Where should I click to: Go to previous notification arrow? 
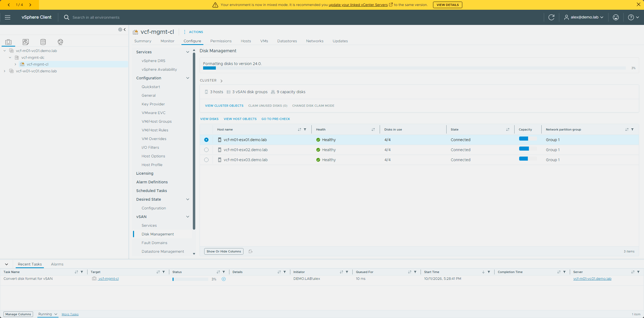pyautogui.click(x=9, y=5)
